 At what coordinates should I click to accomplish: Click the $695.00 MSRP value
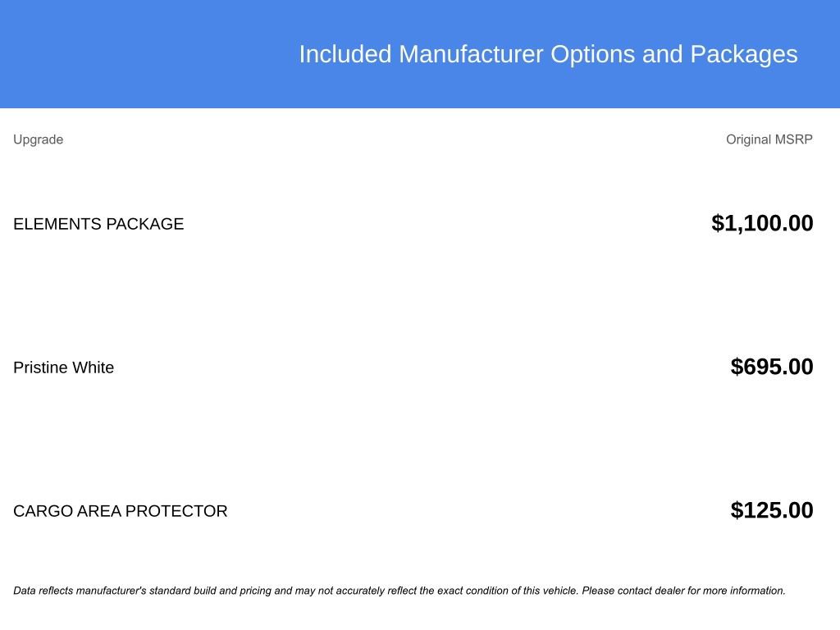771,367
